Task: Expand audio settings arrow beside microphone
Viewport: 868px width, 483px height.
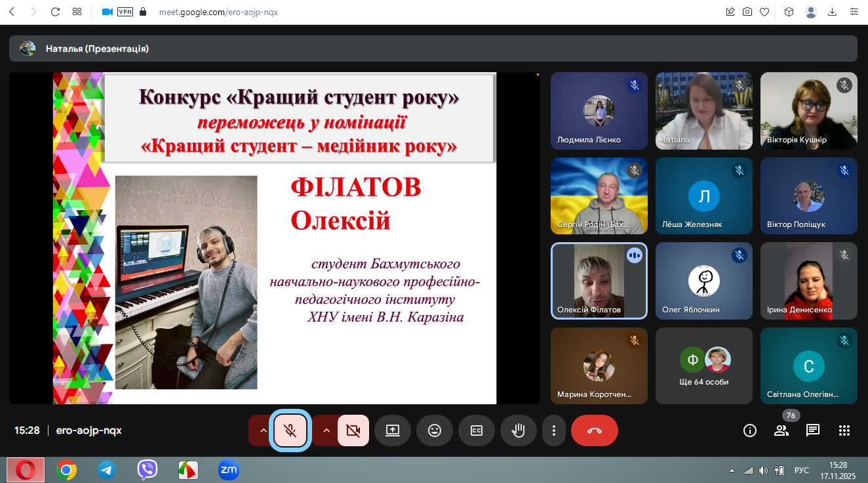Action: point(263,430)
